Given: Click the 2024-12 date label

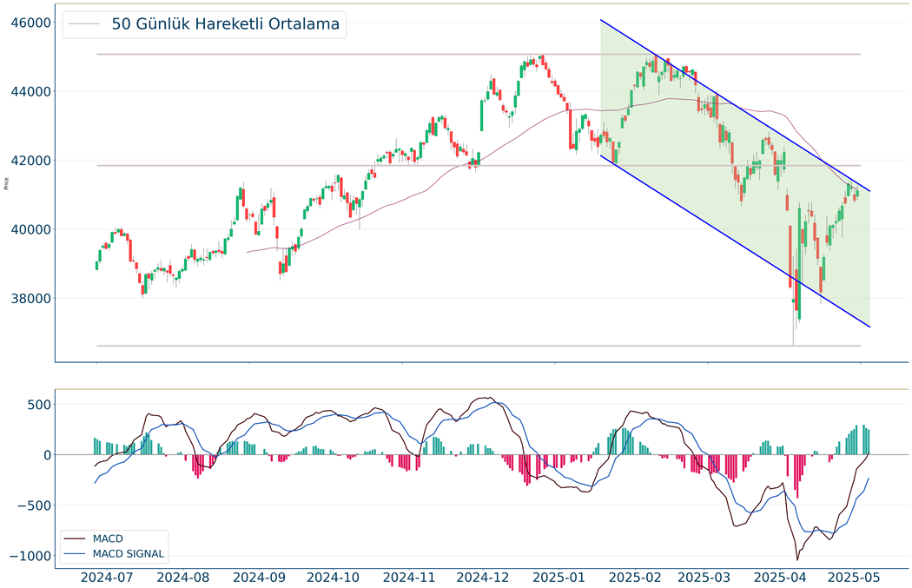Looking at the screenshot, I should [x=483, y=578].
